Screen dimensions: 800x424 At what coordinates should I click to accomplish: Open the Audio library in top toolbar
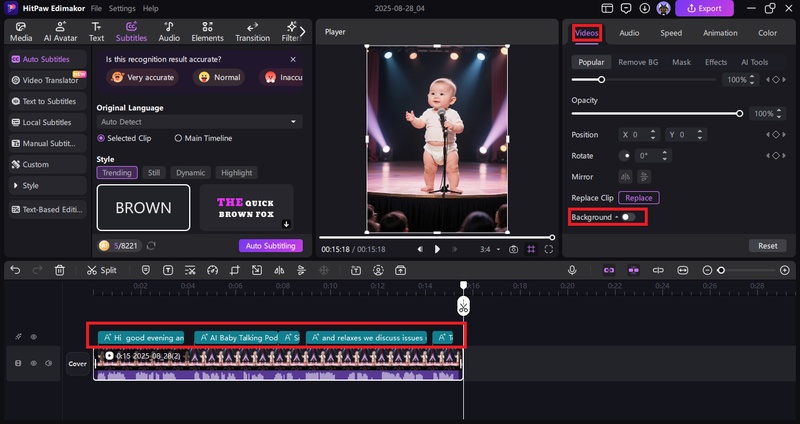point(169,32)
